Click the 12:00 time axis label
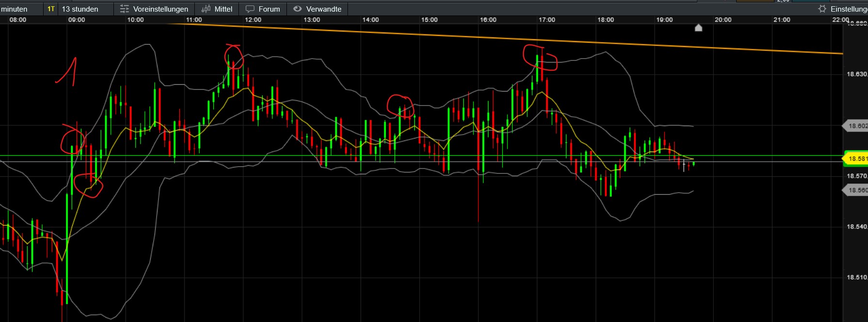The width and height of the screenshot is (868, 322). 253,20
